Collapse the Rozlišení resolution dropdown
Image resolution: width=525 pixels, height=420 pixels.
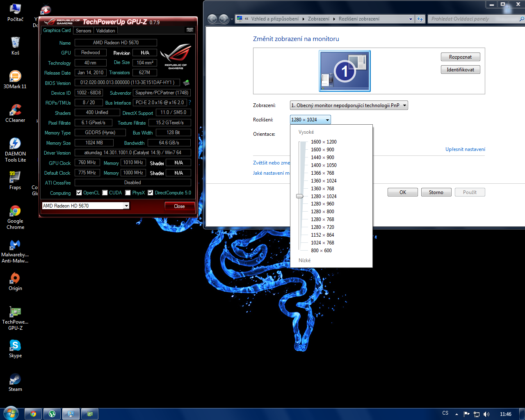pyautogui.click(x=310, y=120)
